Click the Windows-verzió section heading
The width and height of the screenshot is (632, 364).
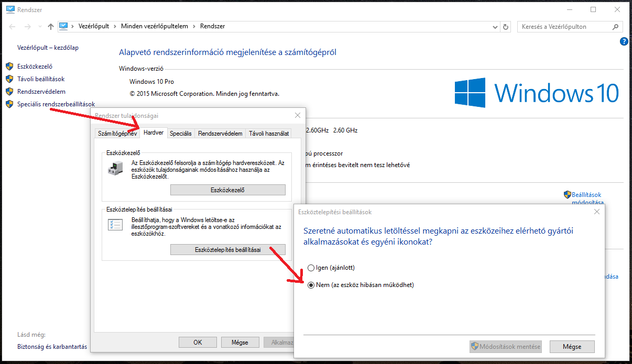(x=141, y=69)
